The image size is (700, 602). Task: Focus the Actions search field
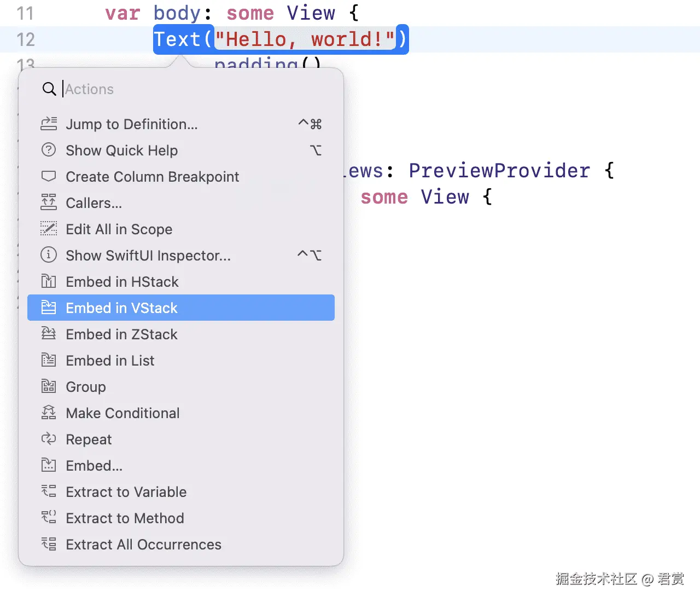(191, 89)
